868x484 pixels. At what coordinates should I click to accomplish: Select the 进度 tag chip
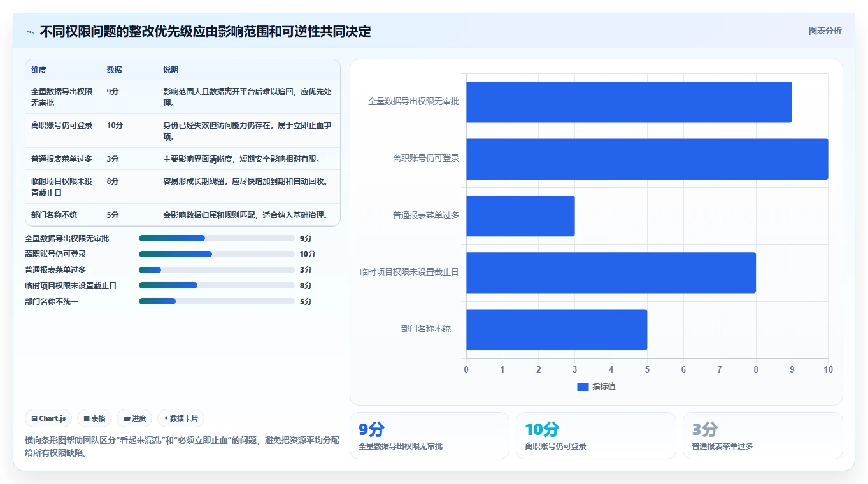pyautogui.click(x=134, y=418)
